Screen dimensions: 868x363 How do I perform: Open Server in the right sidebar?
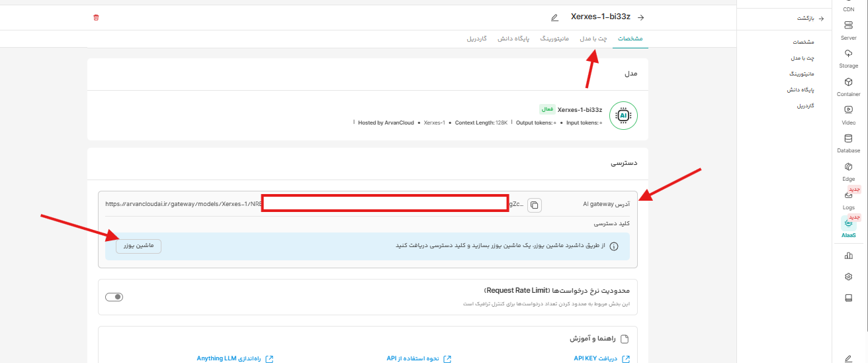pyautogui.click(x=848, y=30)
